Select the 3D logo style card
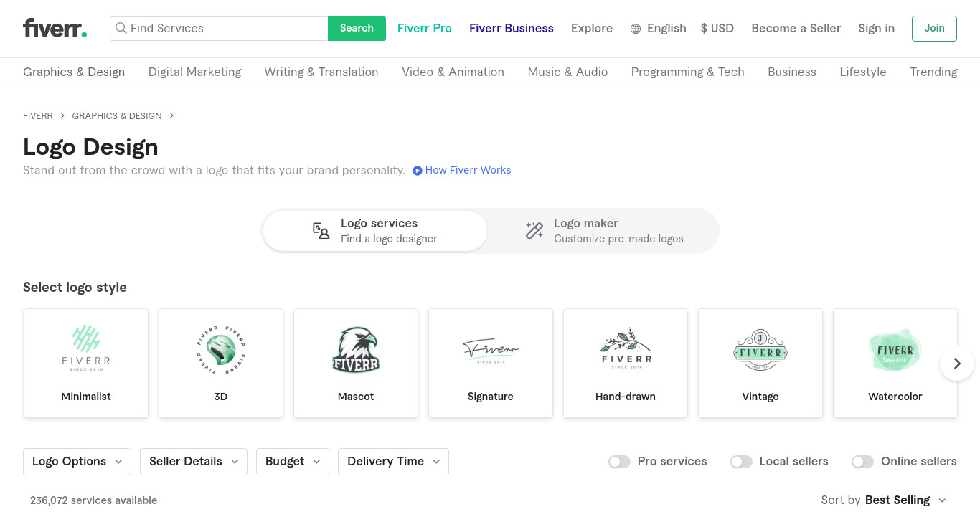The width and height of the screenshot is (980, 522). click(221, 364)
